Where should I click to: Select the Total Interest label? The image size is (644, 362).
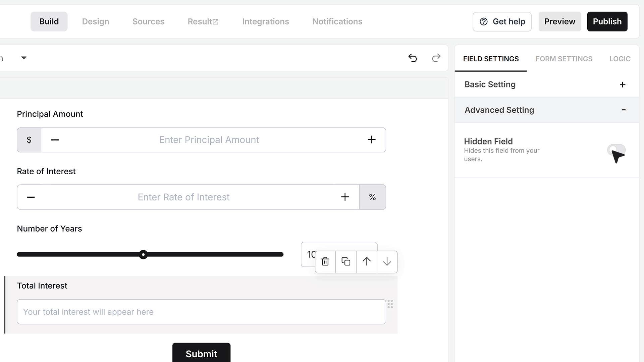point(42,286)
